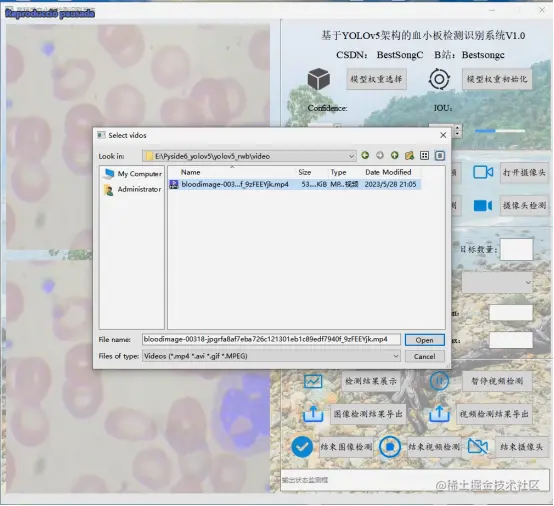Click the output status monitor box
This screenshot has height=506, width=554.
click(x=416, y=480)
